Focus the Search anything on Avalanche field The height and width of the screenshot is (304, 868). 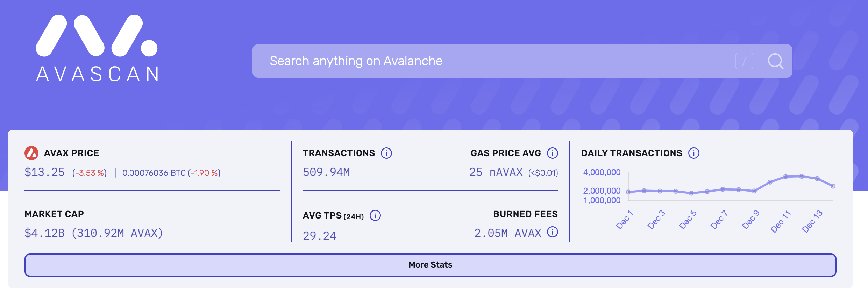[x=490, y=61]
